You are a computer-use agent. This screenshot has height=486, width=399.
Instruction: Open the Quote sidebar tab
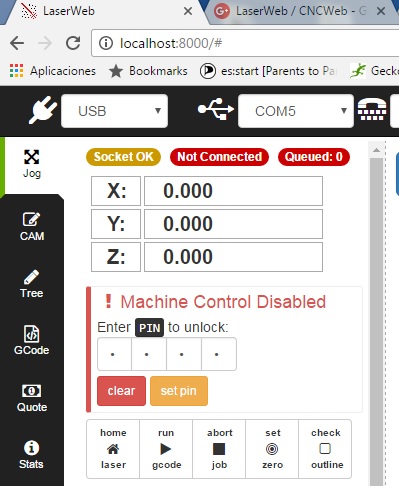(32, 398)
